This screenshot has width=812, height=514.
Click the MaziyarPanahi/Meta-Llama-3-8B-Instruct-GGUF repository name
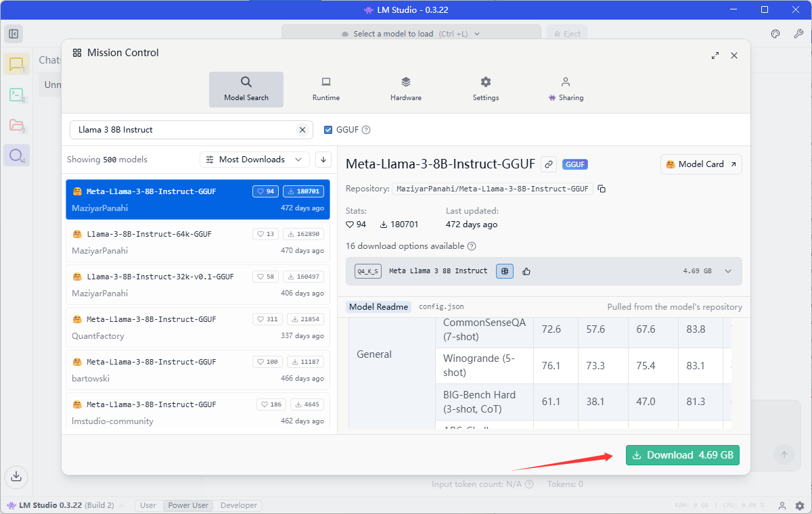click(493, 189)
